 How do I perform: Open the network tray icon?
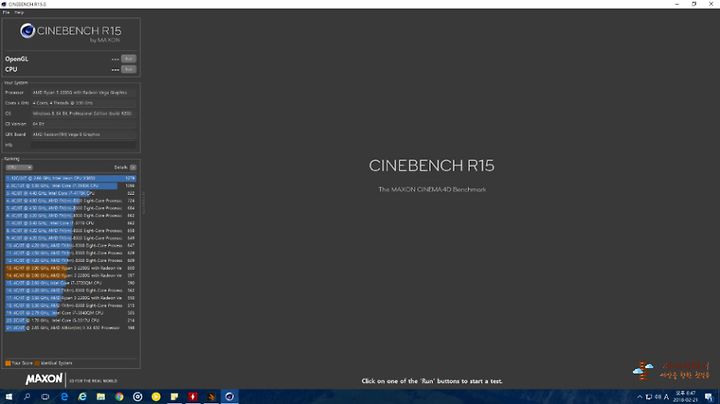(x=649, y=397)
